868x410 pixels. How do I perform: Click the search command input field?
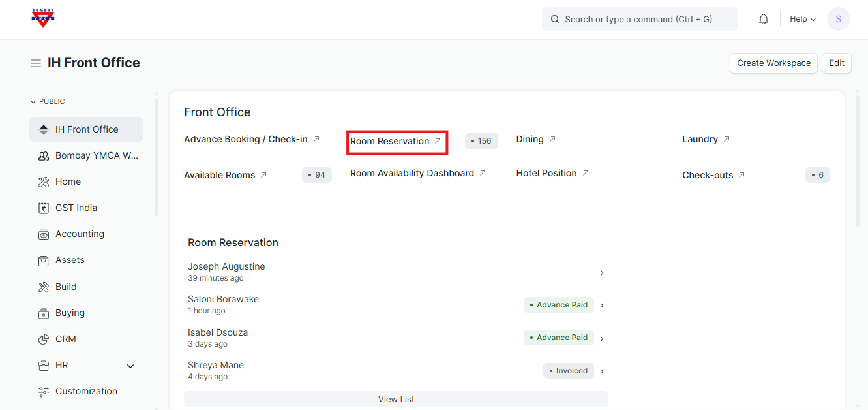pyautogui.click(x=639, y=19)
